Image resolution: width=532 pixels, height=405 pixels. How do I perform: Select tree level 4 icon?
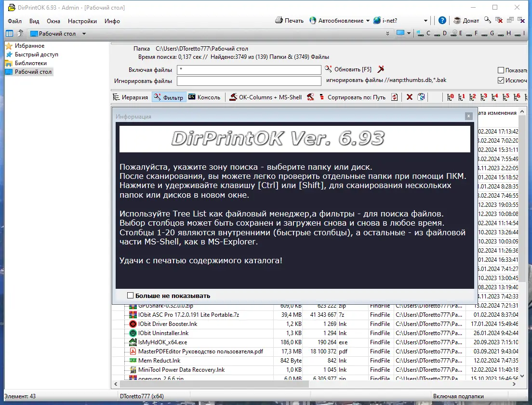(495, 97)
